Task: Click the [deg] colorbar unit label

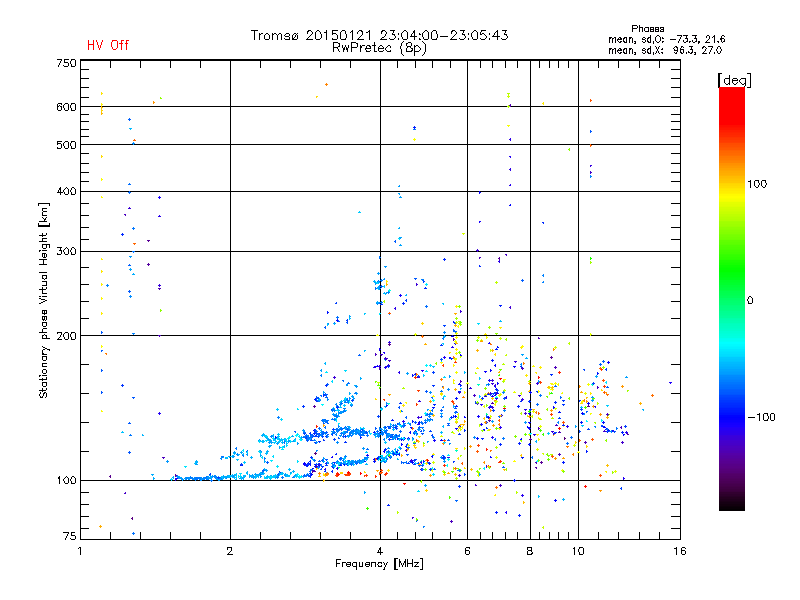Action: click(734, 80)
